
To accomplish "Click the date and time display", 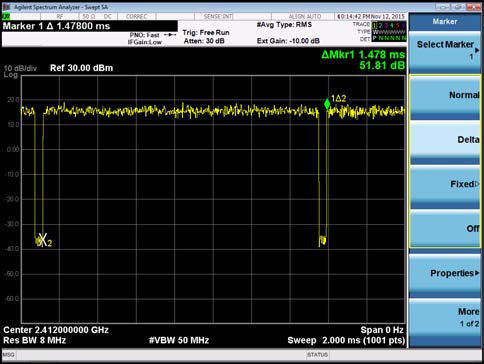I will point(371,16).
